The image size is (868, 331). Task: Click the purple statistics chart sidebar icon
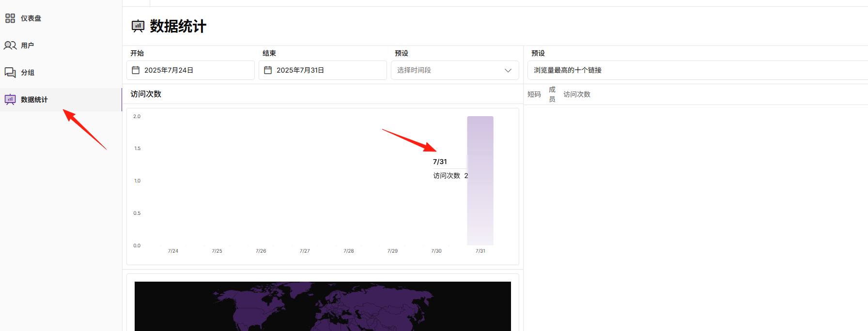[x=10, y=100]
